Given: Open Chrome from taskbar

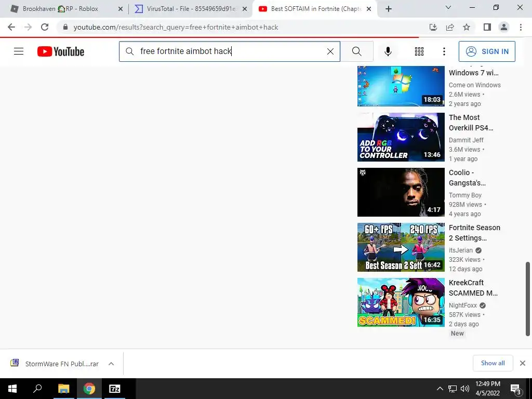Looking at the screenshot, I should click(89, 389).
